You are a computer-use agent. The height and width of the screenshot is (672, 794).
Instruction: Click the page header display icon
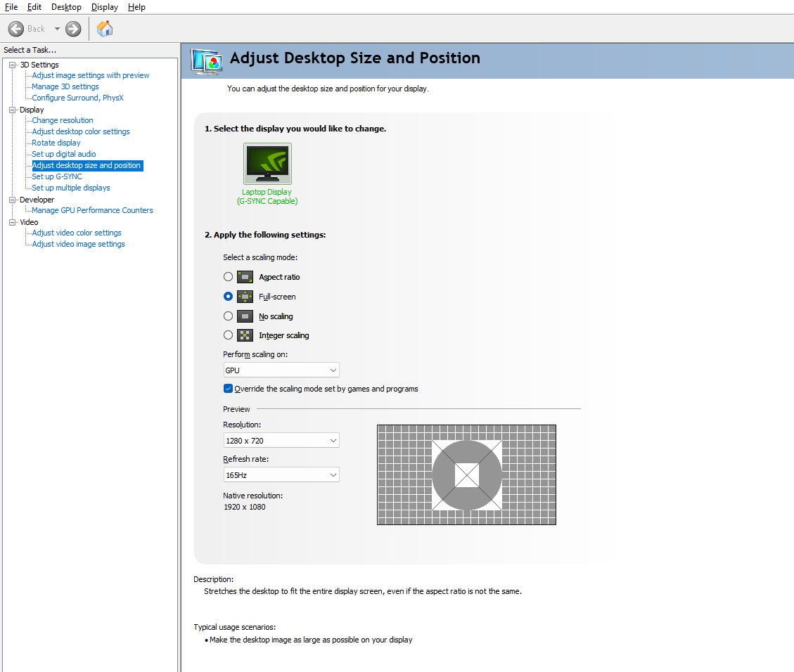tap(207, 62)
